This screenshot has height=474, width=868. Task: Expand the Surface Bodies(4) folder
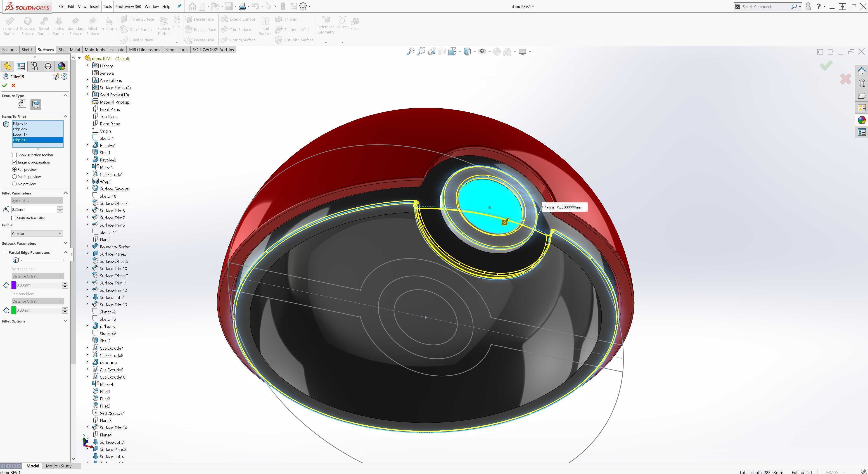[87, 87]
